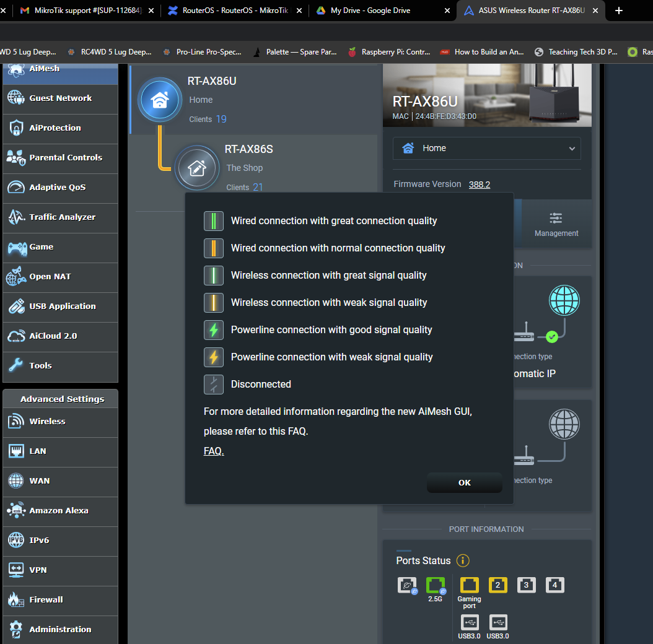
Task: Click 'Disconnected' legend entry text
Action: click(261, 384)
